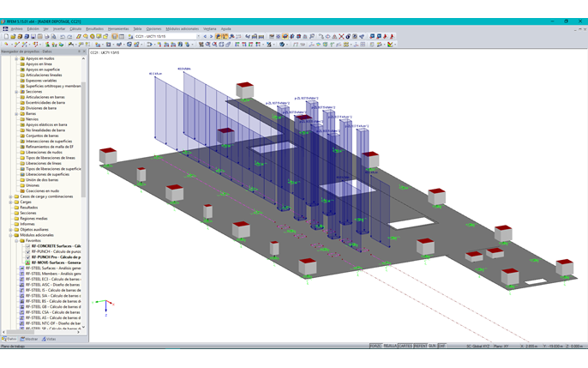Toggle the RF-PUNCH Pro checkbox
588x368 pixels.
point(27,257)
